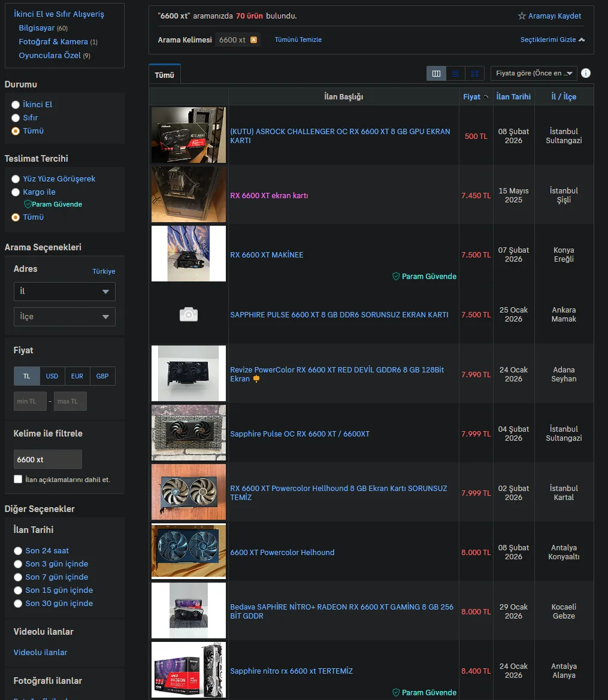Open Bilgisayar category link
Image resolution: width=608 pixels, height=700 pixels.
tap(37, 28)
